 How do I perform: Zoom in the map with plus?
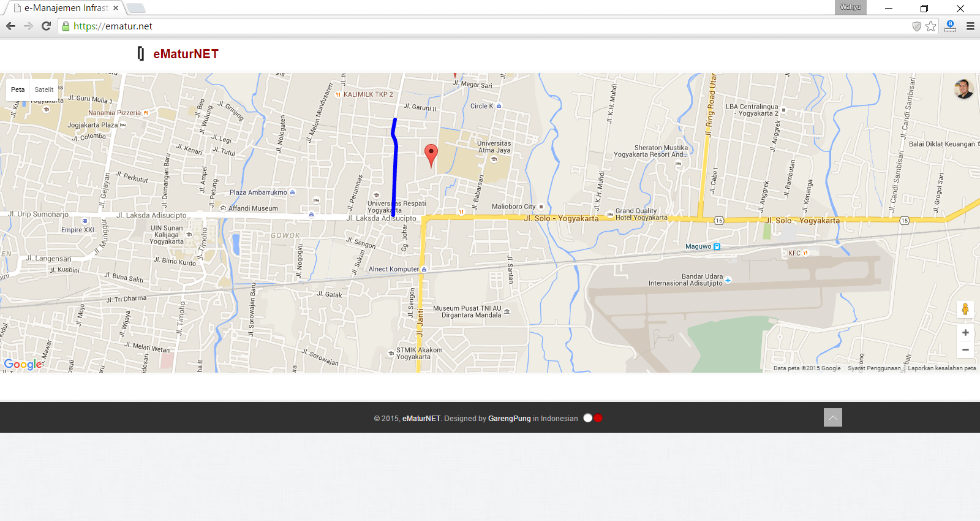click(965, 333)
